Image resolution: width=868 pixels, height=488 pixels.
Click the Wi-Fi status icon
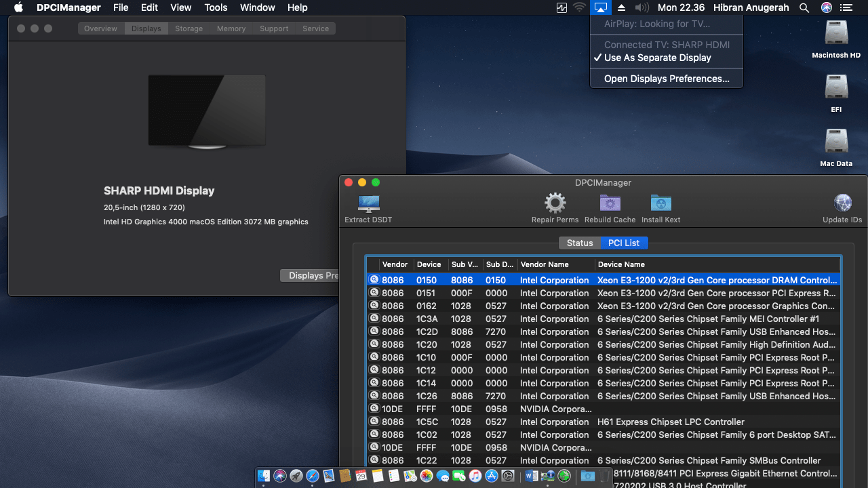tap(579, 7)
